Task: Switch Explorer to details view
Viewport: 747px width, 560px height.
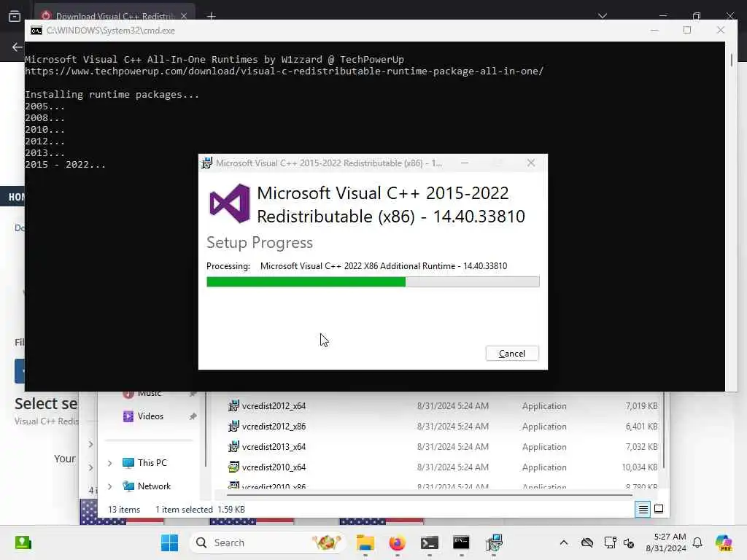Action: (643, 510)
